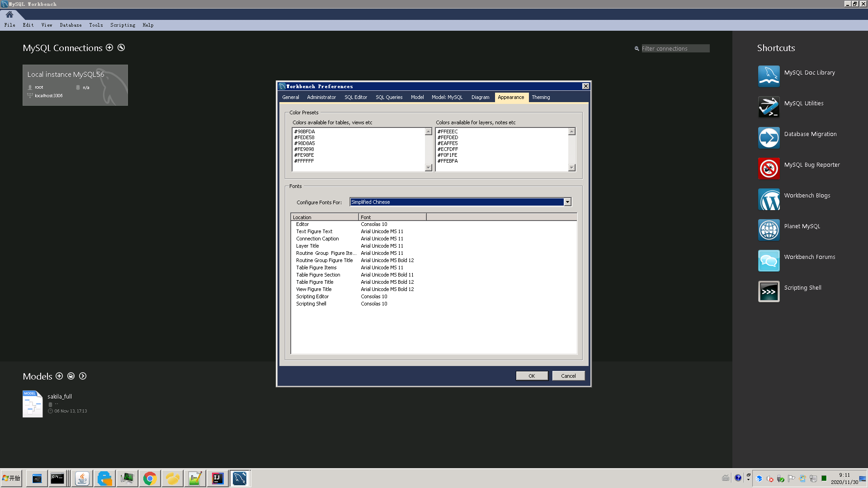This screenshot has height=488, width=868.
Task: Open the Help menu
Action: pos(148,25)
